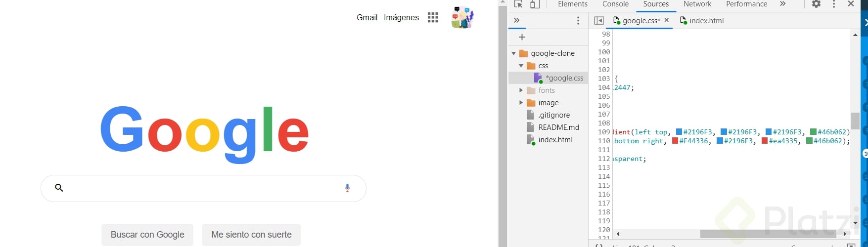
Task: Show more DevTools panels with the double chevron
Action: (782, 4)
